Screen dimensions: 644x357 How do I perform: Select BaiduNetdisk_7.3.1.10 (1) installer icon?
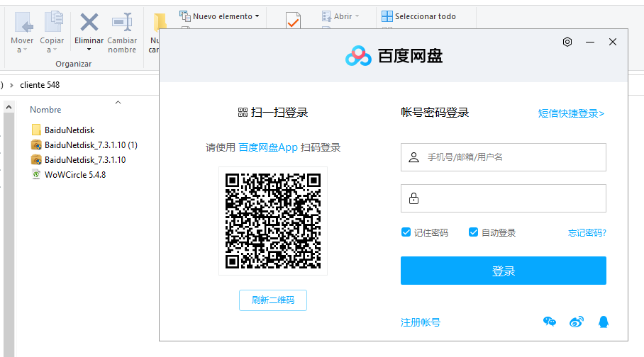36,144
